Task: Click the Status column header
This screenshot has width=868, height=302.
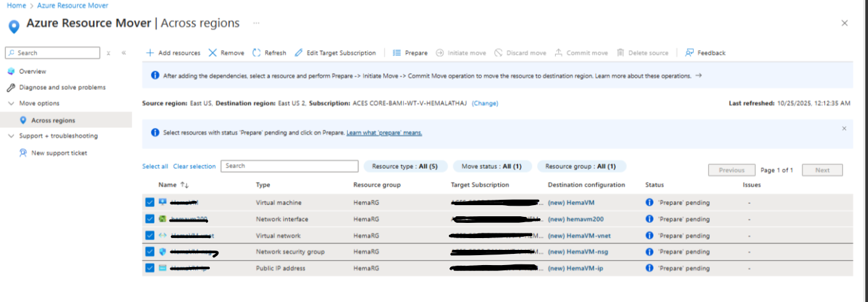Action: tap(654, 185)
